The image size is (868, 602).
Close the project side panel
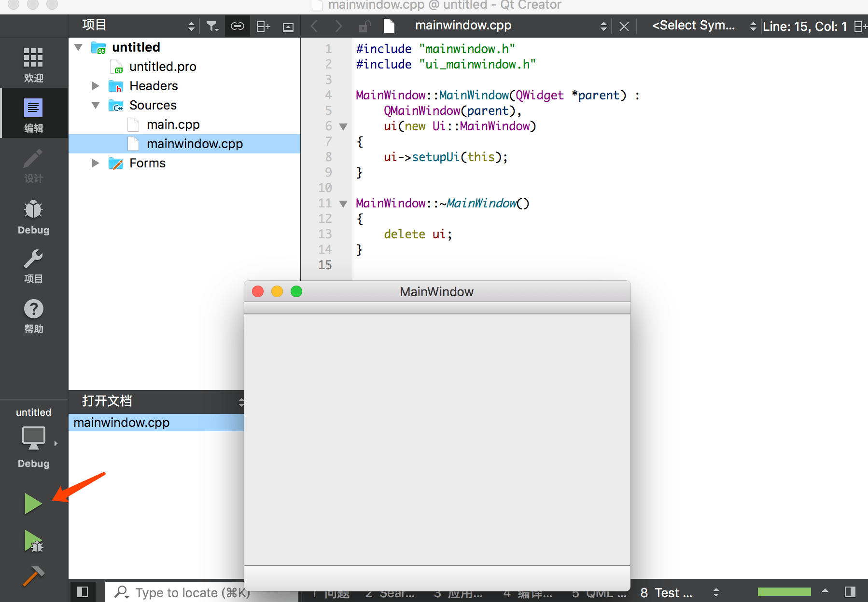click(x=288, y=27)
